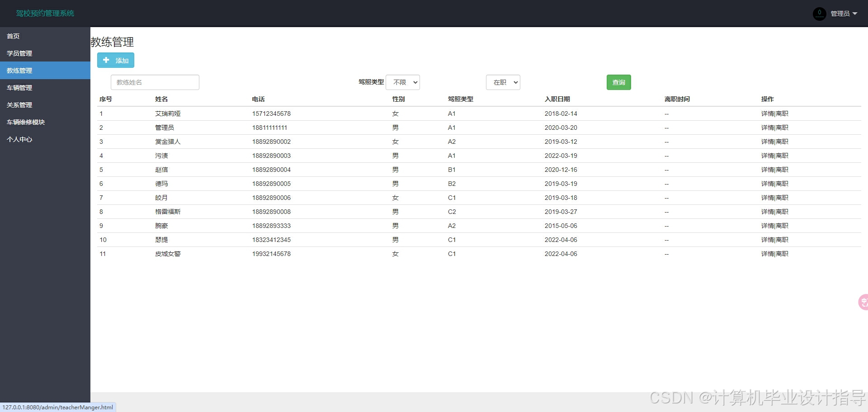
Task: Select the name cell 皎月
Action: [161, 198]
